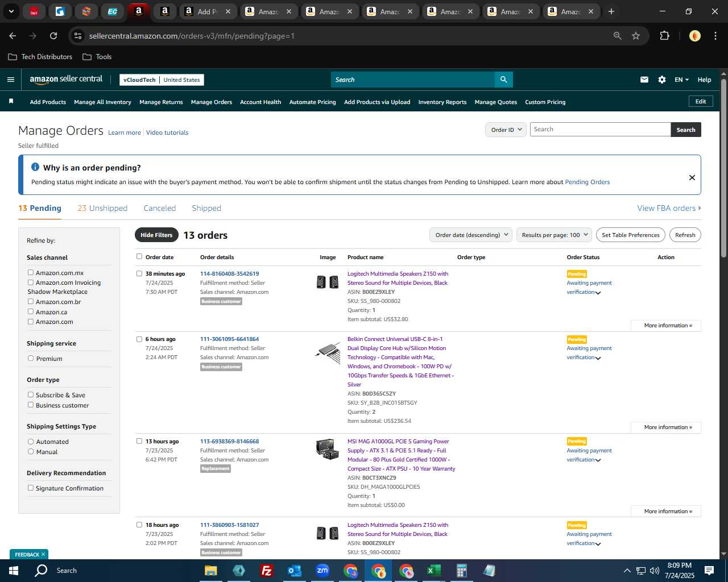Click the order search input field

coord(600,130)
